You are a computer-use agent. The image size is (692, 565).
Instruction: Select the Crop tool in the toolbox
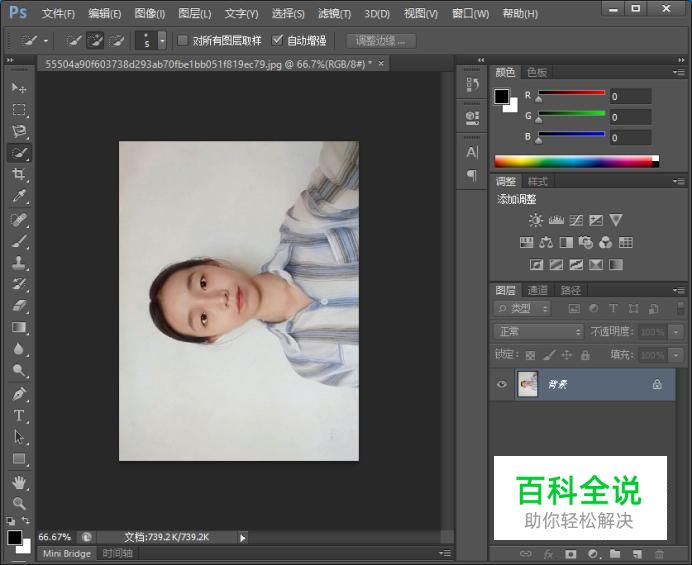click(18, 175)
